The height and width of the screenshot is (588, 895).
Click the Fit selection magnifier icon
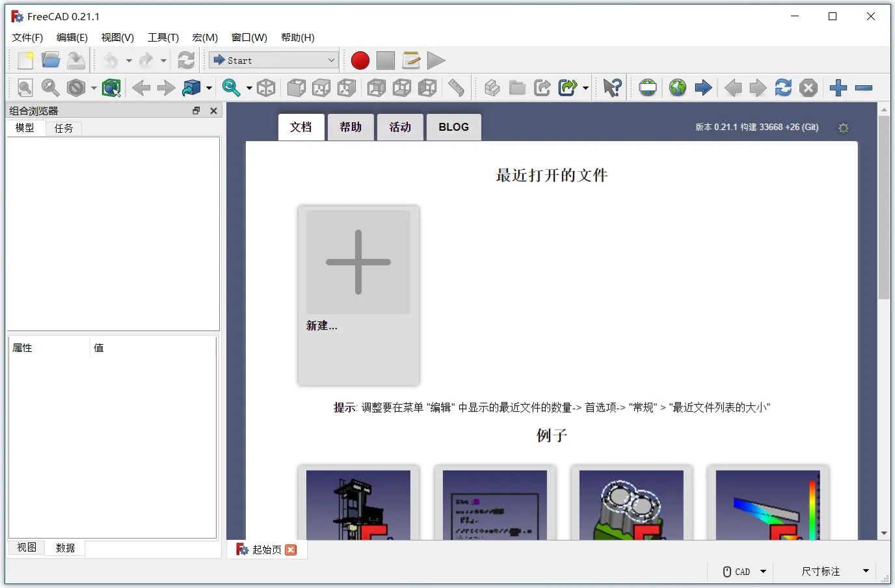pyautogui.click(x=51, y=88)
